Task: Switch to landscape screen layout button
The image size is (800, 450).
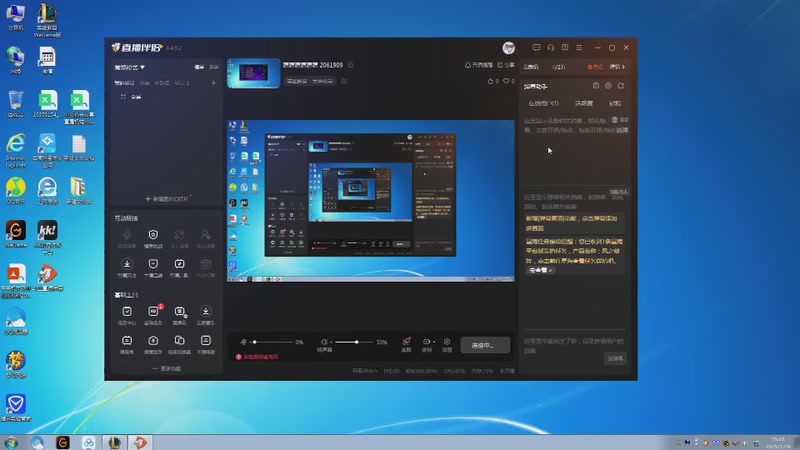Action: coord(199,67)
